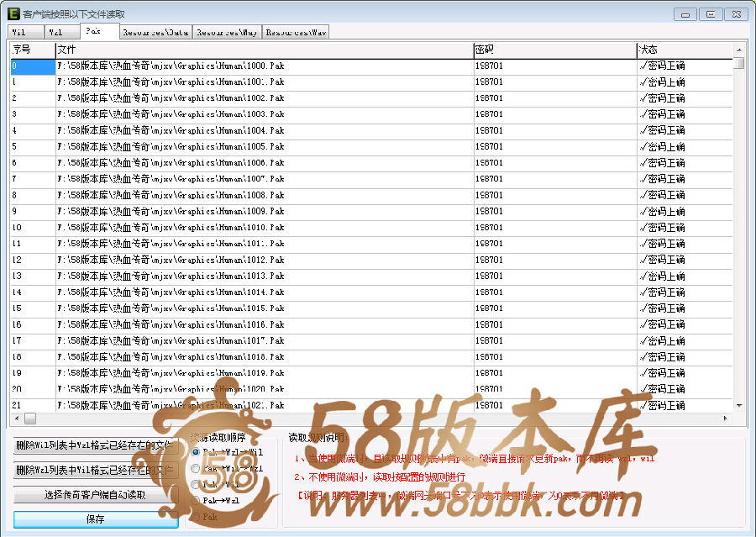This screenshot has height=537, width=756.
Task: Click the 删除Wzl列表中Wil格式已经存在的文件 button
Action: click(x=96, y=470)
